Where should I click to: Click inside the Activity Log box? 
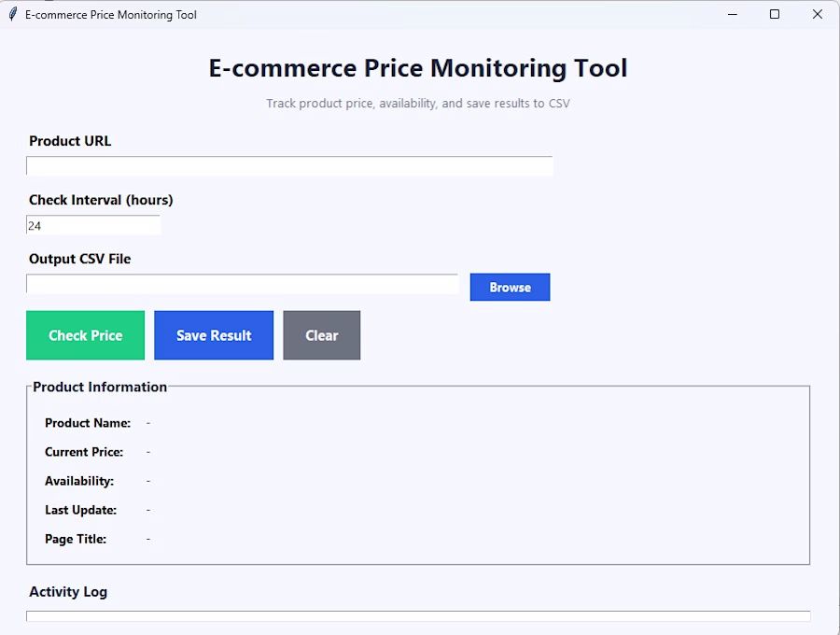pos(418,616)
